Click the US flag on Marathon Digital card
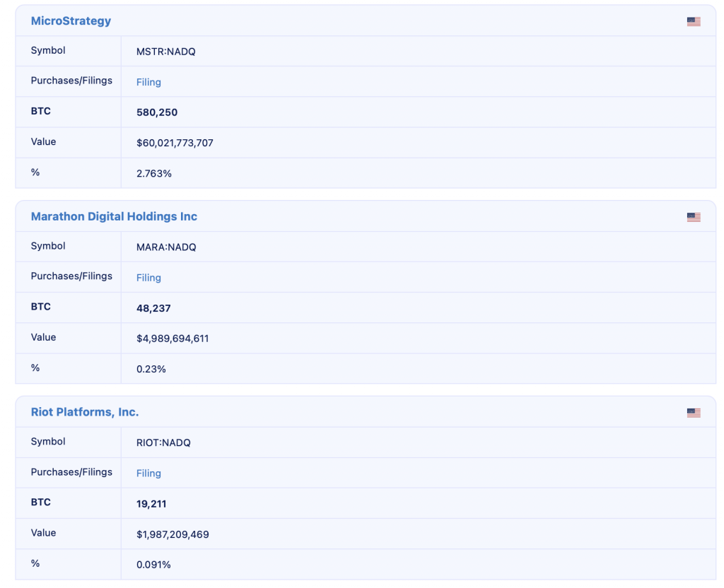This screenshot has height=588, width=724. (694, 218)
